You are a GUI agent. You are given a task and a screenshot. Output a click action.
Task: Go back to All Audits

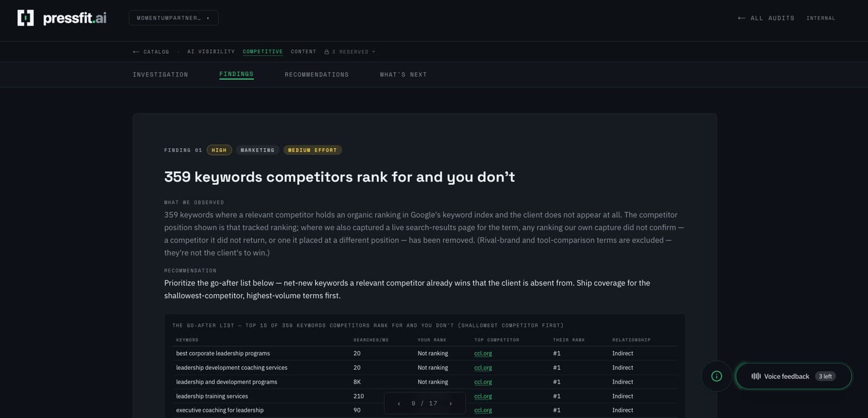(766, 18)
